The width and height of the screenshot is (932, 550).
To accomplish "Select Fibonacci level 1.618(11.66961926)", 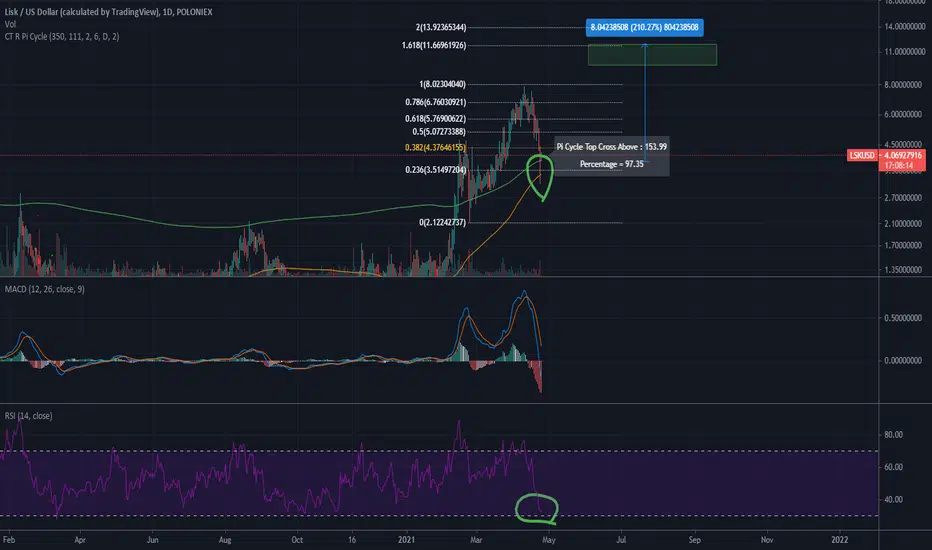I will [x=434, y=45].
